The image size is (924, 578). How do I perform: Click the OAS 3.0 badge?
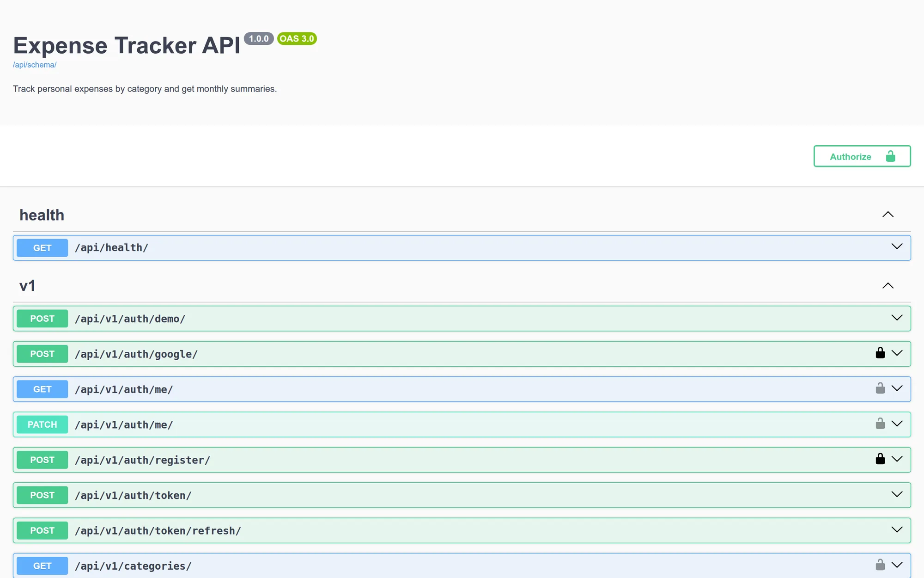coord(297,39)
